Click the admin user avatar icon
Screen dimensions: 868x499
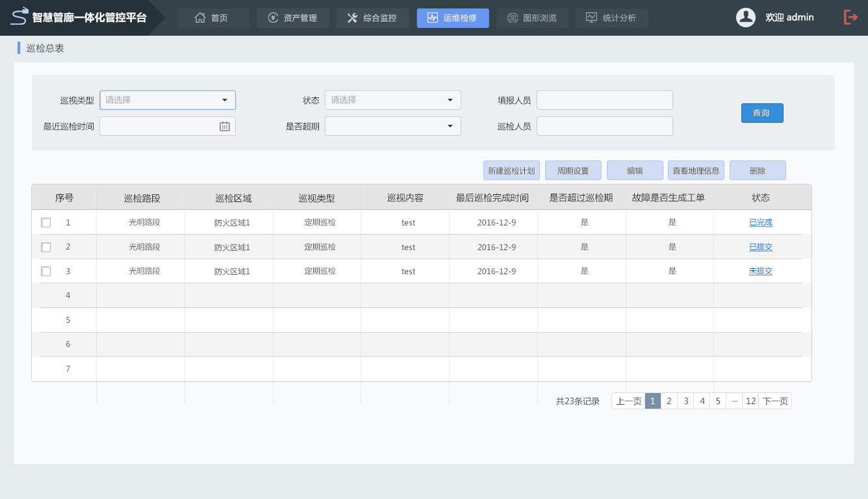click(x=745, y=18)
